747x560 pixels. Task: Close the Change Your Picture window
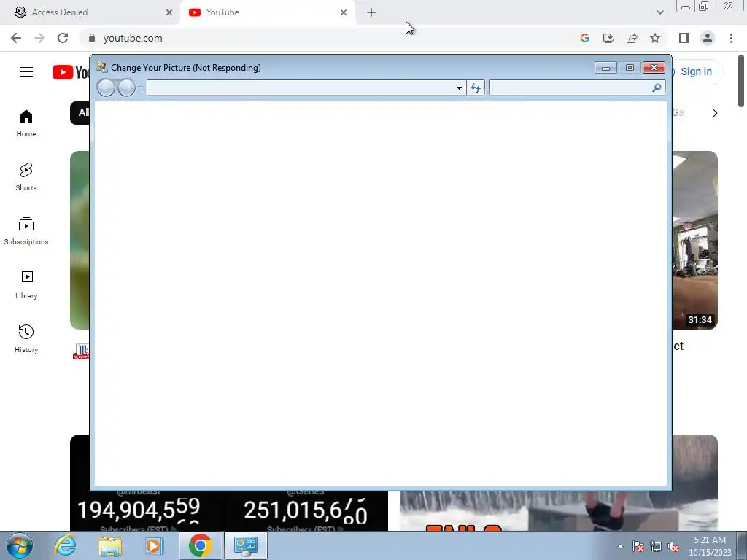tap(654, 68)
